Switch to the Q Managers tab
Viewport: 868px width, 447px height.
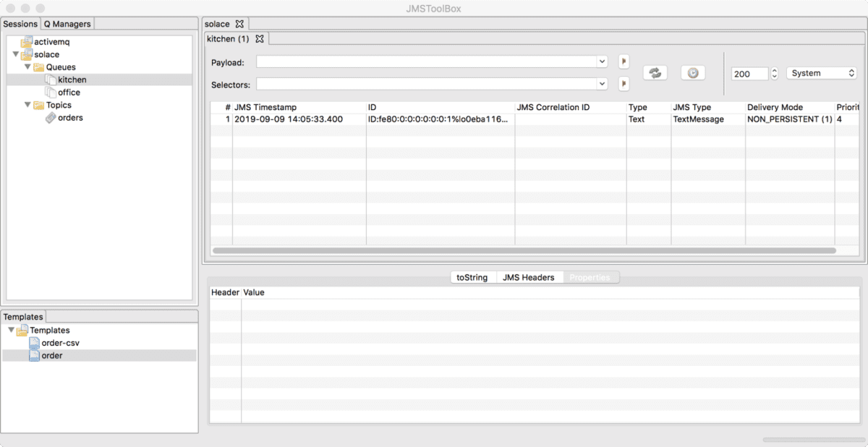(x=67, y=24)
